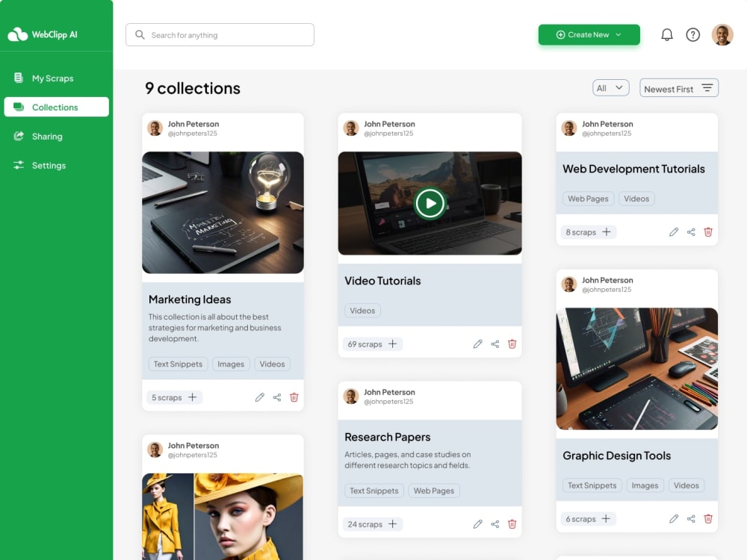This screenshot has width=747, height=560.
Task: Open the Newest First sort dropdown
Action: [x=678, y=88]
